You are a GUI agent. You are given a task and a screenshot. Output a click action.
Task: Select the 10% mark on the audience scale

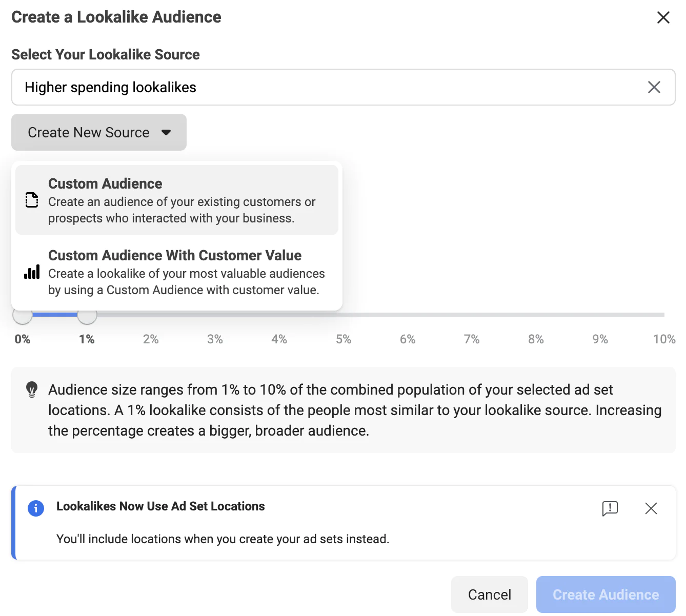664,339
